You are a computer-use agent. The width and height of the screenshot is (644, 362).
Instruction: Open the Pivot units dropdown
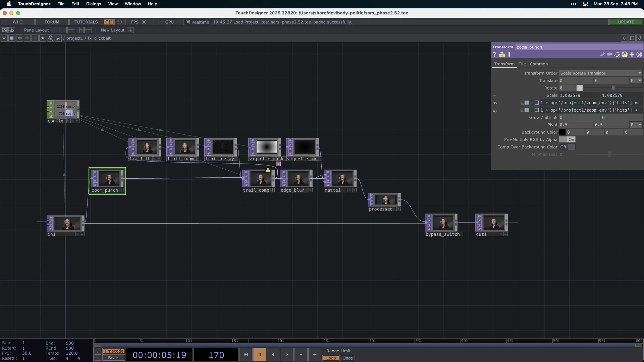(x=636, y=125)
